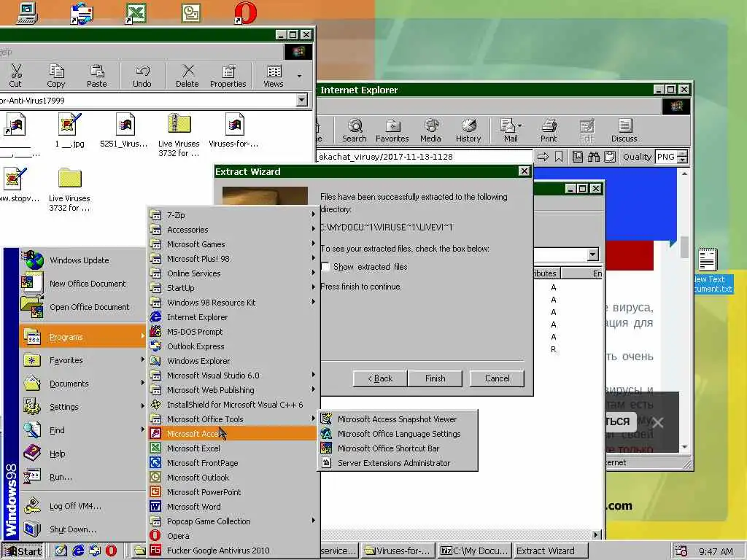Expand the Views button dropdown arrow
The height and width of the screenshot is (560, 747).
click(x=299, y=76)
